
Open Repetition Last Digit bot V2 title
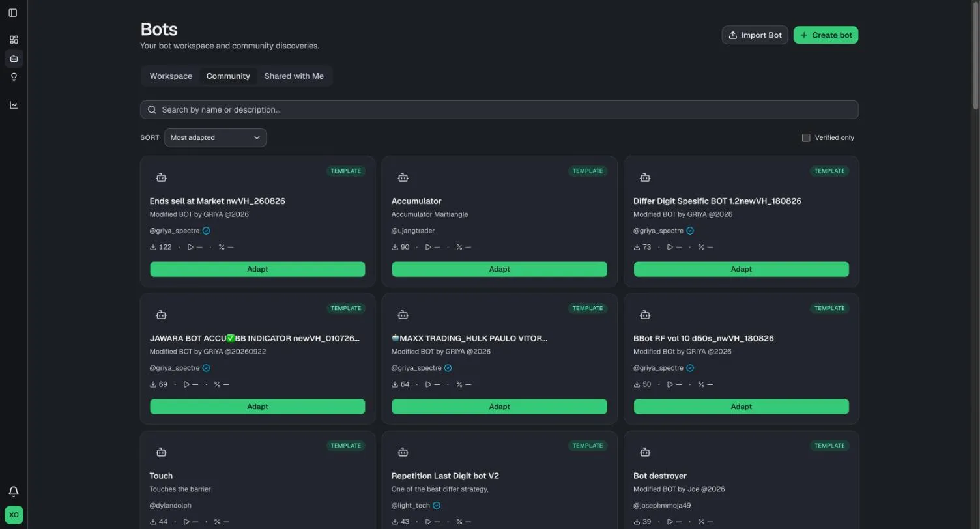445,476
